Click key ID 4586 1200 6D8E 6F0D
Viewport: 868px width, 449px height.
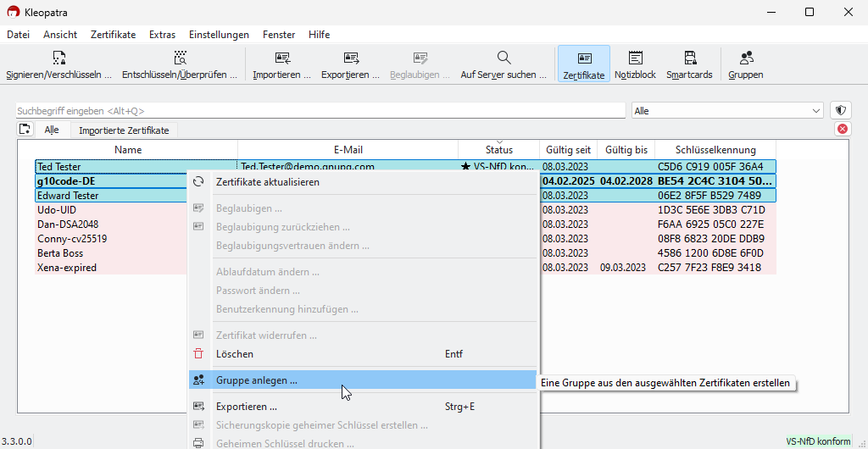point(711,253)
